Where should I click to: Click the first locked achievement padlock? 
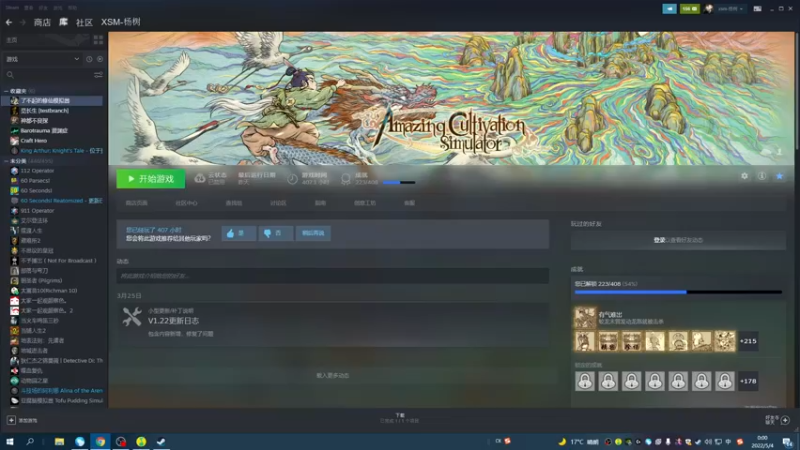[585, 381]
